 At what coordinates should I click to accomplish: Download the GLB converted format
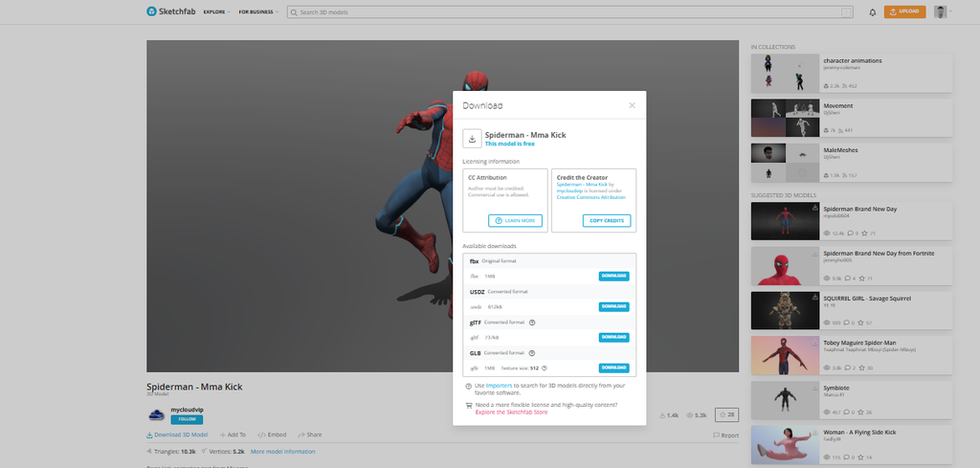pyautogui.click(x=613, y=368)
